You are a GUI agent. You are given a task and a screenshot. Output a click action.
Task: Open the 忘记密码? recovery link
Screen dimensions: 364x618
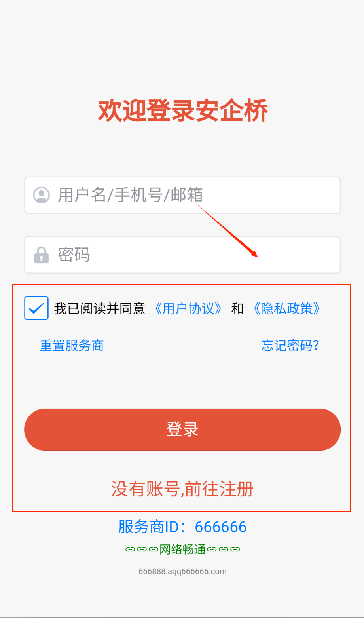(x=290, y=346)
